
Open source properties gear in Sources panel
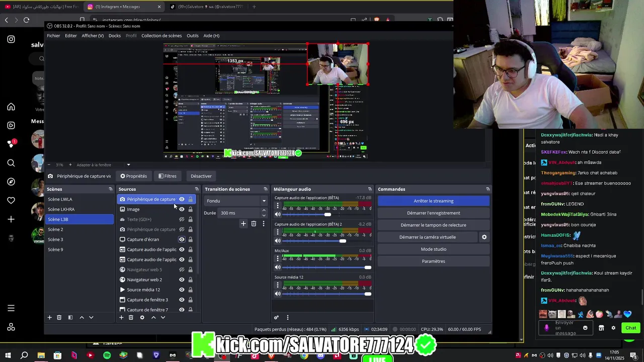pyautogui.click(x=142, y=317)
